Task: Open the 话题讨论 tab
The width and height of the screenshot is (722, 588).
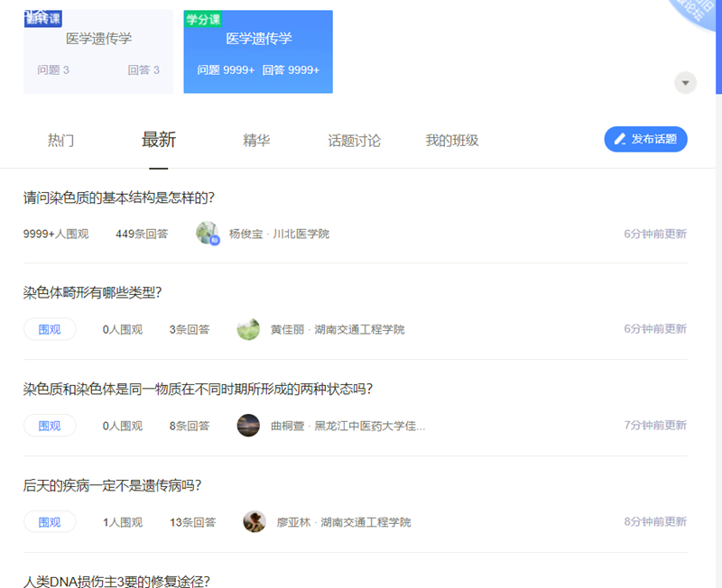Action: 353,140
